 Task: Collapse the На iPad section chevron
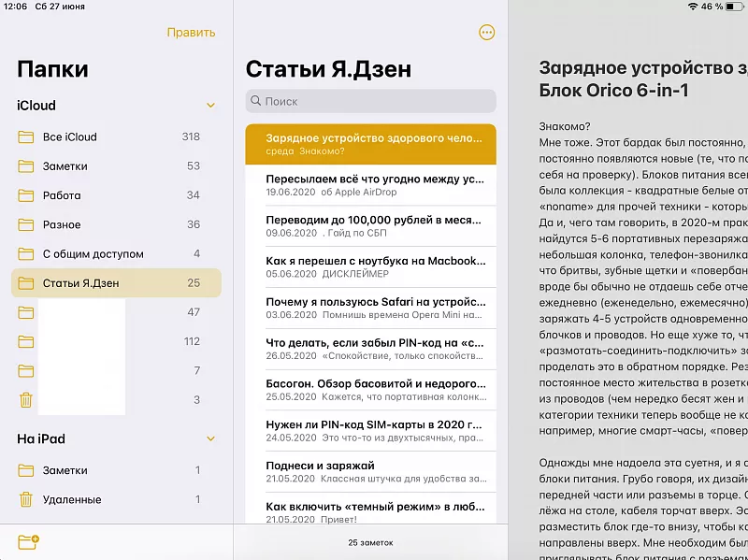click(x=210, y=438)
